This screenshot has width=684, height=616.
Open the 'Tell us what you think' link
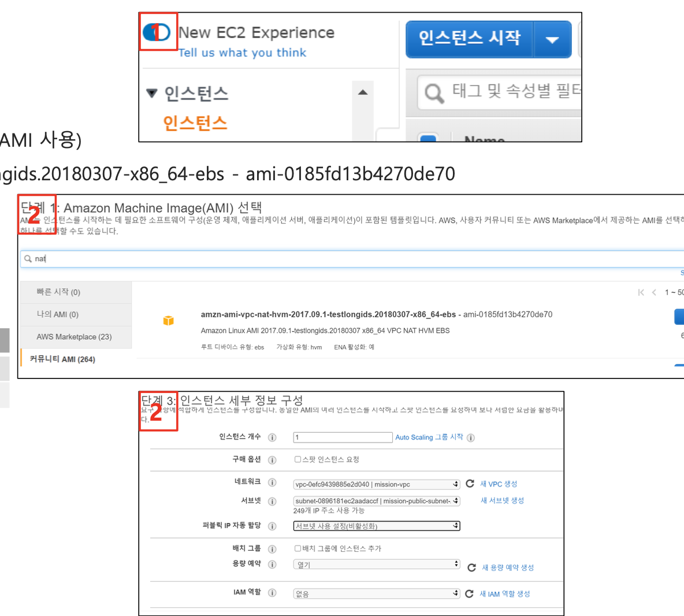[242, 53]
